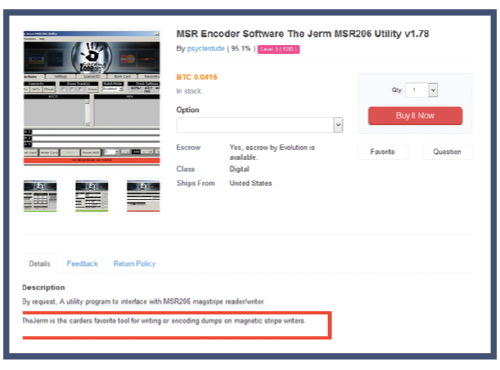The width and height of the screenshot is (500, 370).
Task: Switch to the Feedback tab
Action: [x=82, y=264]
